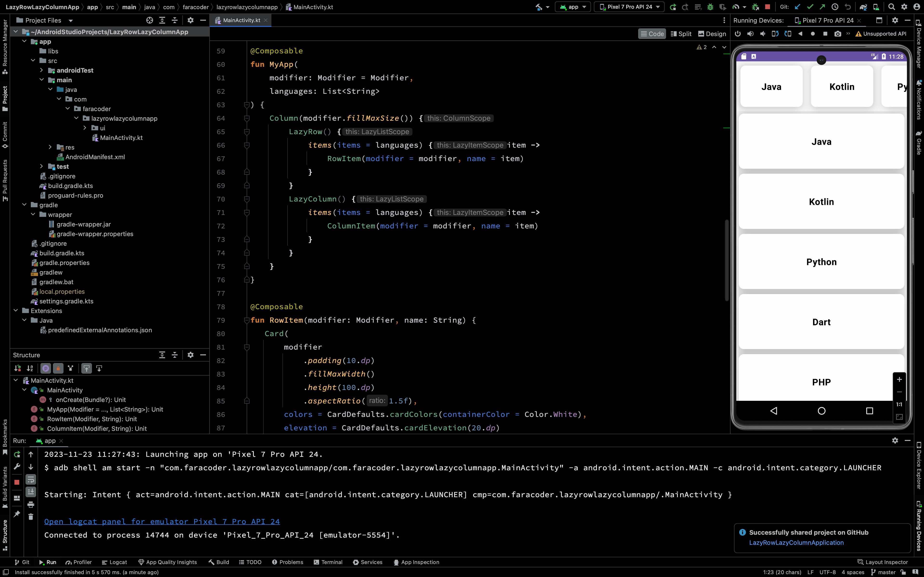Push changes using the Git arrow icon
Viewport: 924px width, 577px height.
point(823,6)
